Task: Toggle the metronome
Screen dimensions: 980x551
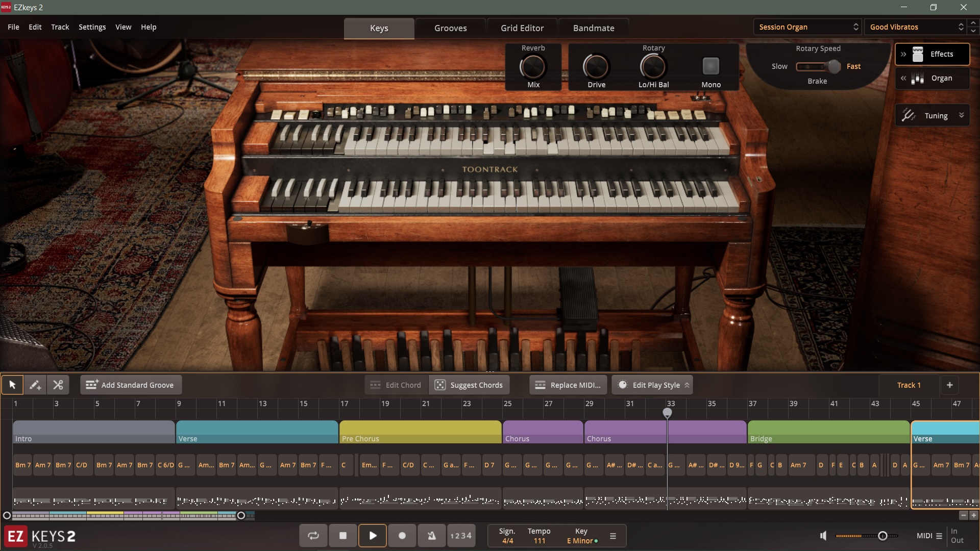Action: [432, 536]
